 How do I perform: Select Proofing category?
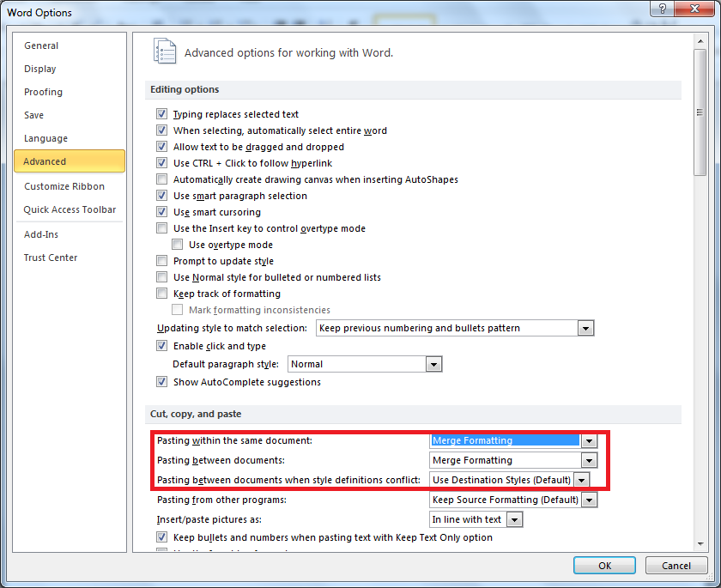click(x=70, y=92)
